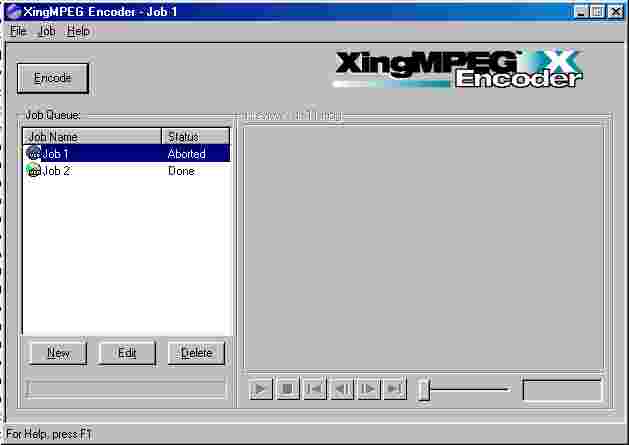The height and width of the screenshot is (445, 629).
Task: Click the encoding progress bar
Action: click(x=126, y=389)
